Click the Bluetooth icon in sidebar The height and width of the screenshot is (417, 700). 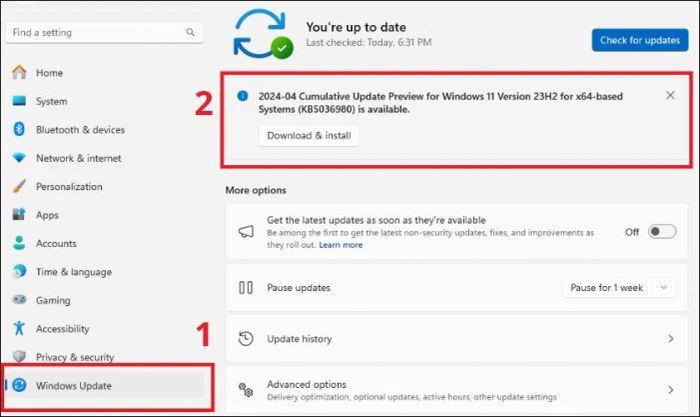point(19,129)
